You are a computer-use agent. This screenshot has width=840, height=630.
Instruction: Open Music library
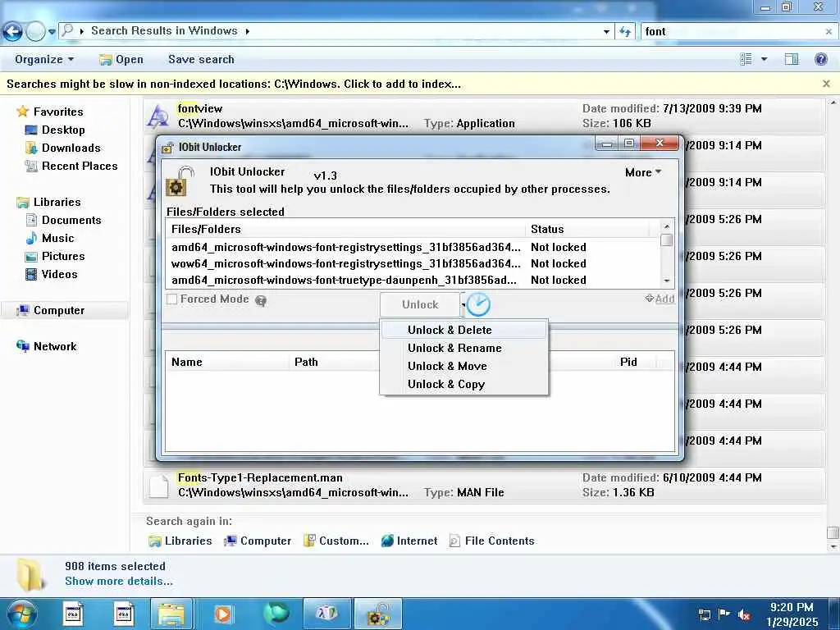pyautogui.click(x=50, y=239)
